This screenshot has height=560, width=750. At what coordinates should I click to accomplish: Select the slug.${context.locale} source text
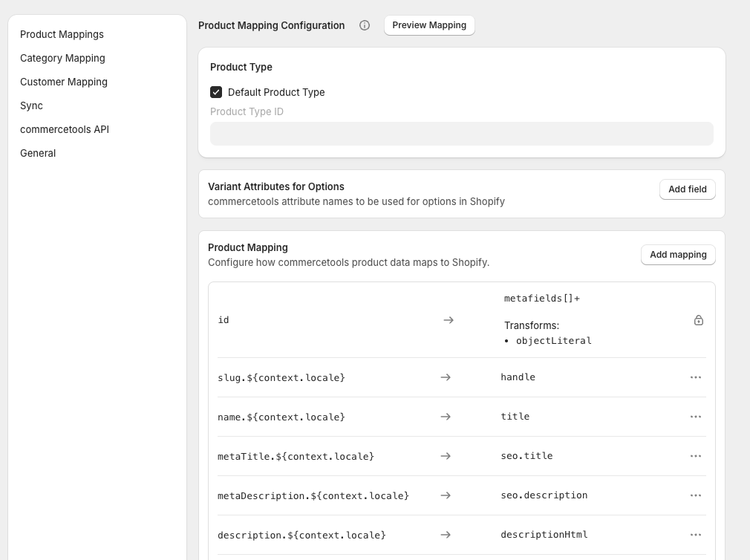pyautogui.click(x=281, y=377)
